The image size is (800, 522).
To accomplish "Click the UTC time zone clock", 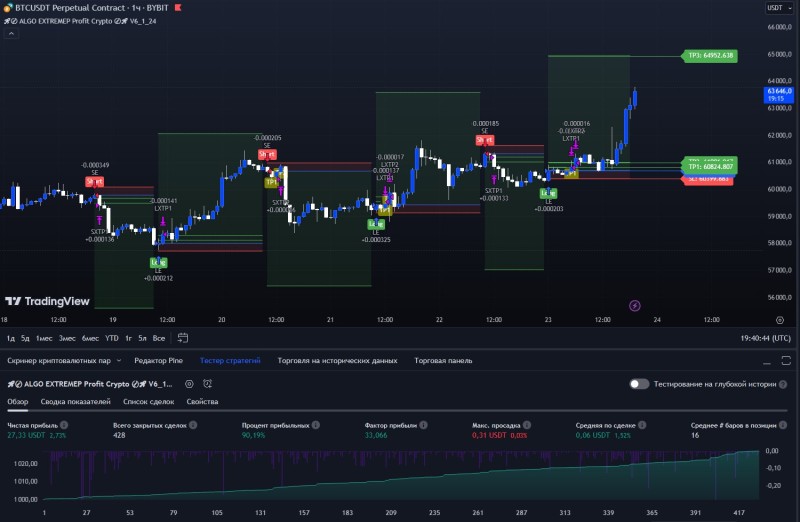I will (x=765, y=338).
